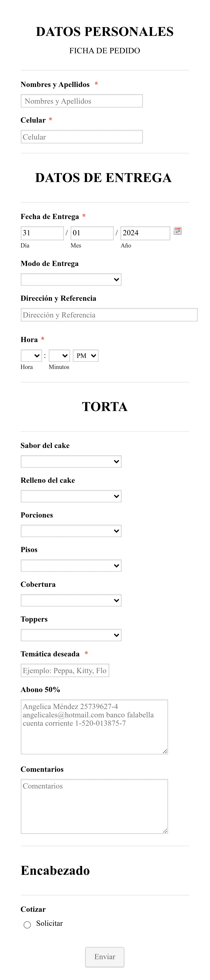This screenshot has width=210, height=980.
Task: Open the Modo de Entrega dropdown
Action: (x=71, y=279)
